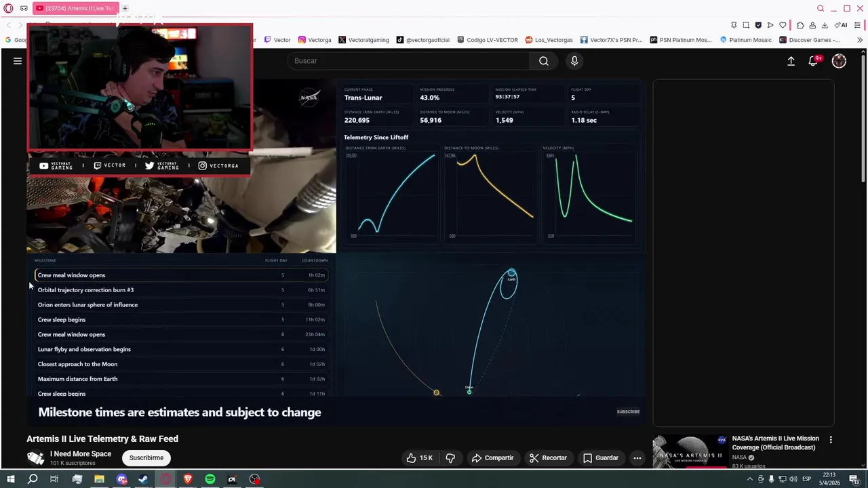The width and height of the screenshot is (868, 488).
Task: Open Opera My Flow send icon
Action: [x=770, y=25]
